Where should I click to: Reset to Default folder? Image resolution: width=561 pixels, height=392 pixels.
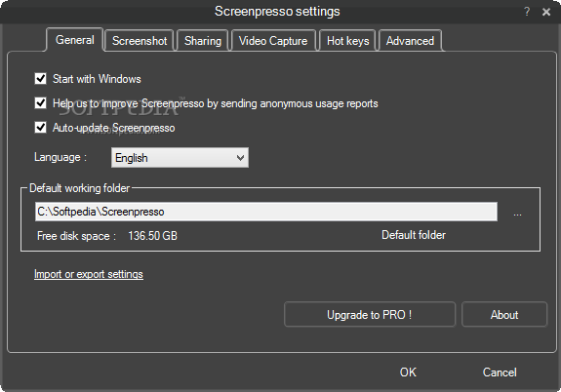pyautogui.click(x=414, y=235)
